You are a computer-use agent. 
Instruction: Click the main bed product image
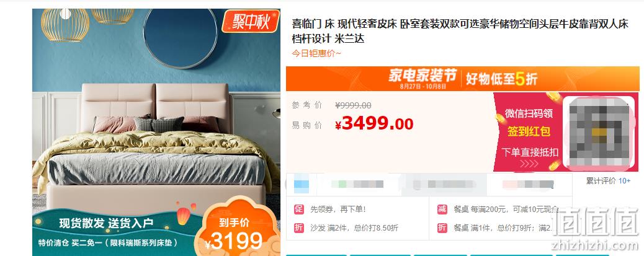(156, 132)
